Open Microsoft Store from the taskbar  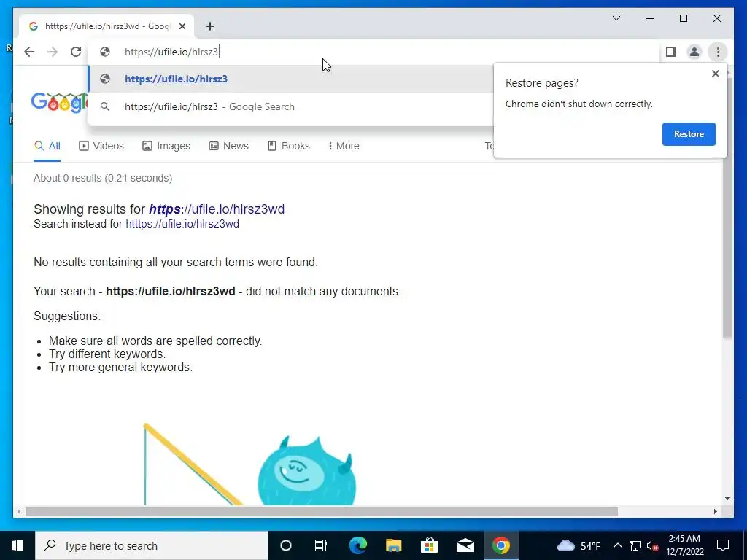pyautogui.click(x=429, y=545)
